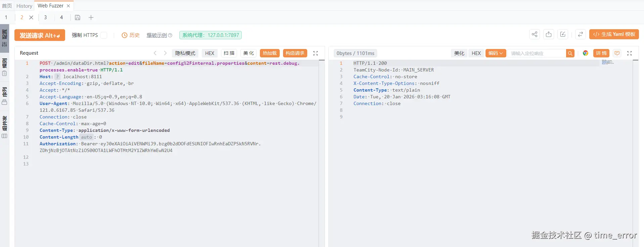Switch to the 首页 home tab

[x=7, y=6]
